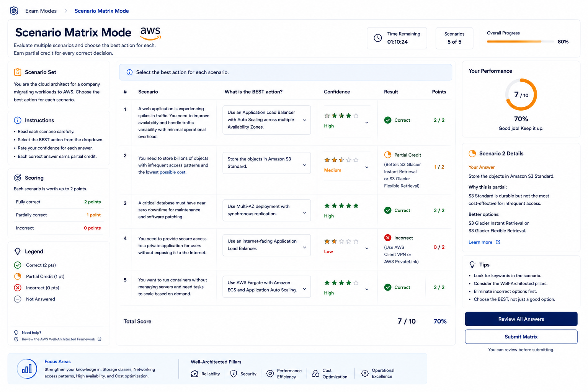Screen dimensions: 588x392
Task: Click the Performance Efficiency pillar icon
Action: [x=270, y=373]
